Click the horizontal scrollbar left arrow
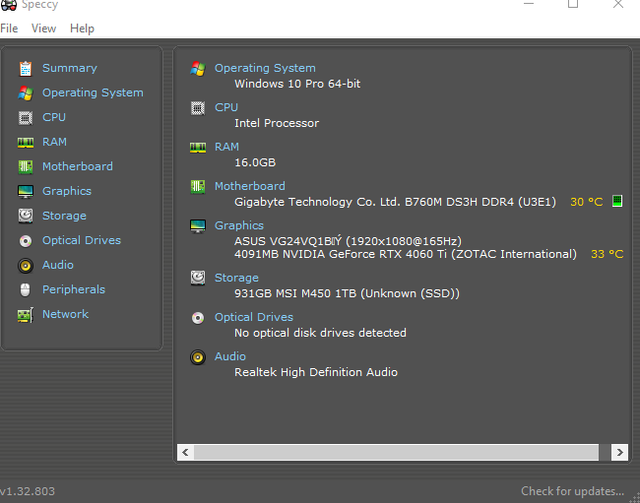640x503 pixels. (185, 452)
